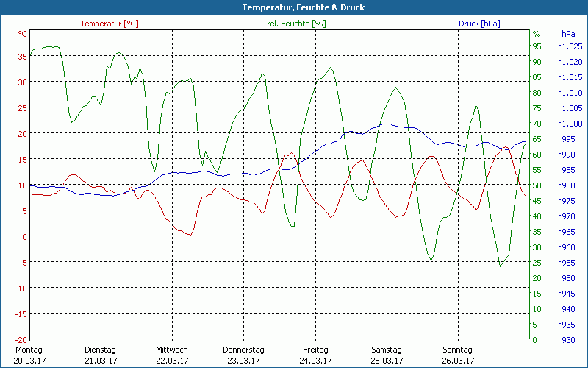Click '-15' on the temperature axis
588x368 pixels.
click(x=21, y=314)
